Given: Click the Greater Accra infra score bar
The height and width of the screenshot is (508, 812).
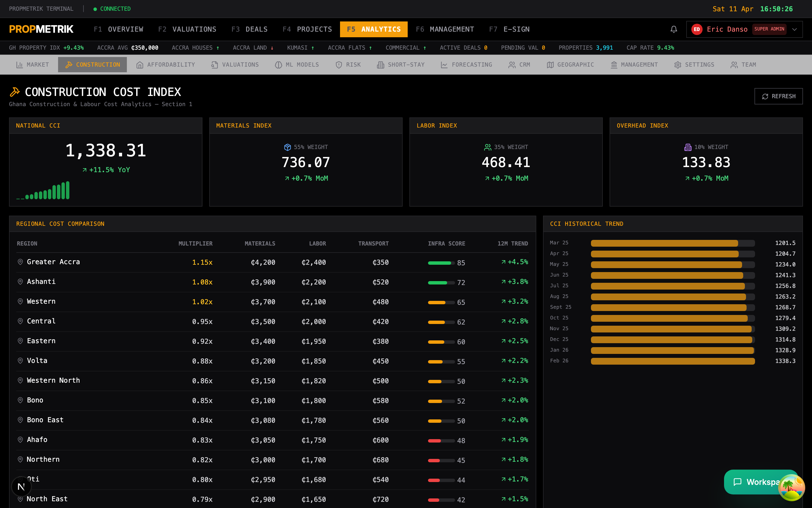Looking at the screenshot, I should 441,263.
